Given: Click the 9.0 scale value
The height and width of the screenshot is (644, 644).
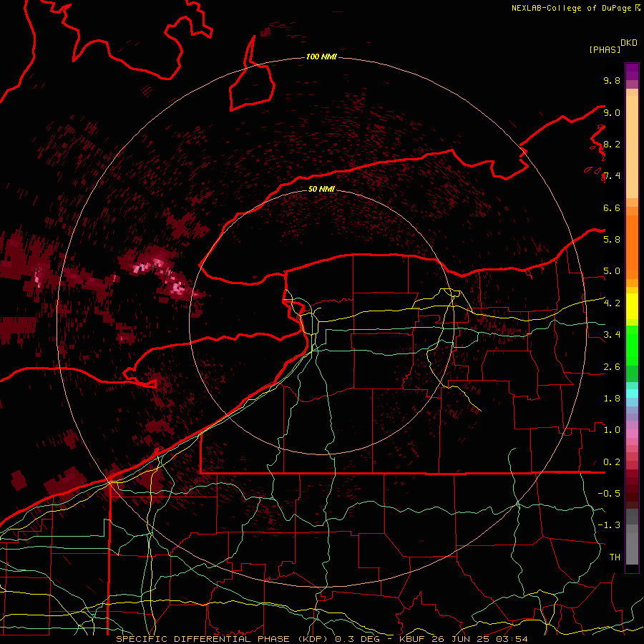Looking at the screenshot, I should [612, 112].
